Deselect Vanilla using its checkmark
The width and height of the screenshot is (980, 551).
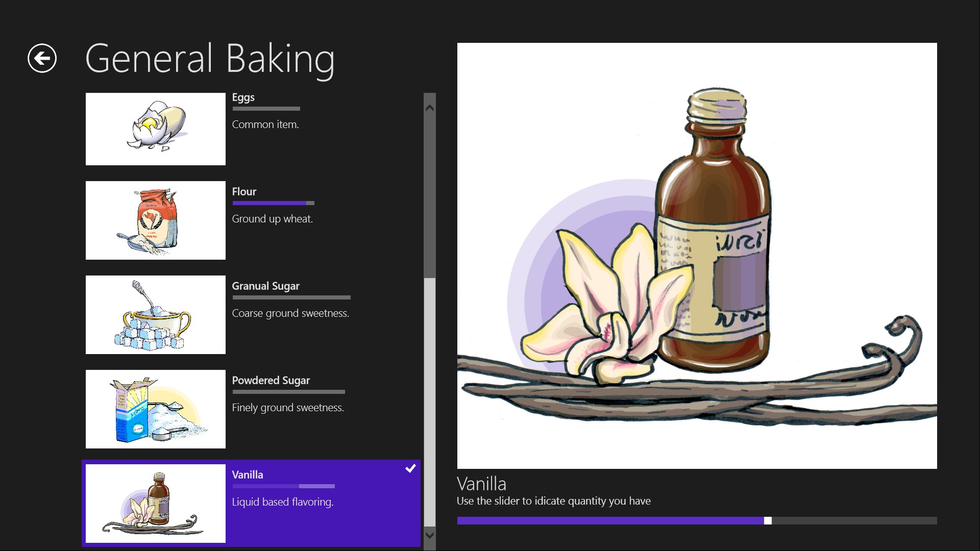tap(410, 468)
